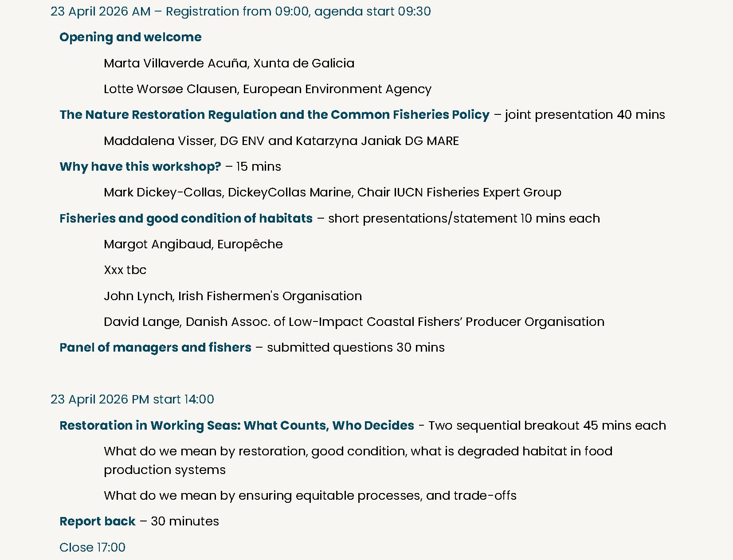This screenshot has width=733, height=560.
Task: Click the Mark Dickey-Collas speaker line
Action: point(332,192)
